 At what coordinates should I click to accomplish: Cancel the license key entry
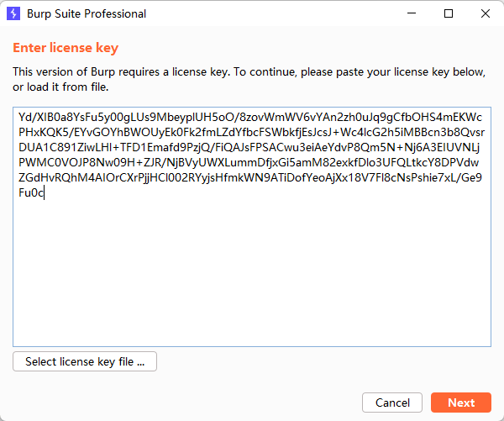[x=392, y=403]
